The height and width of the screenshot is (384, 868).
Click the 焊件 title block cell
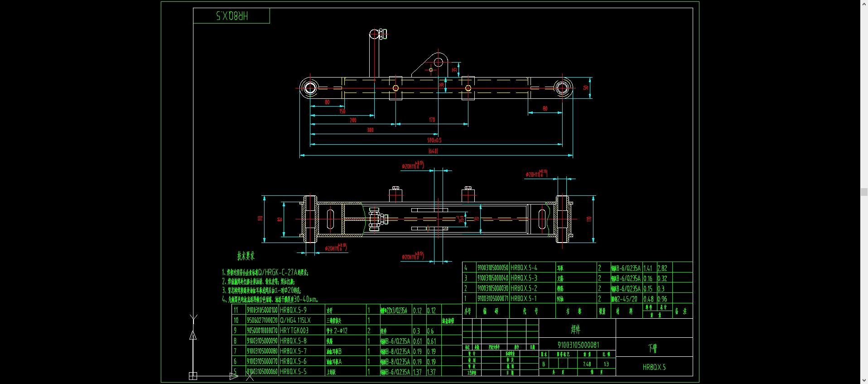(x=576, y=330)
